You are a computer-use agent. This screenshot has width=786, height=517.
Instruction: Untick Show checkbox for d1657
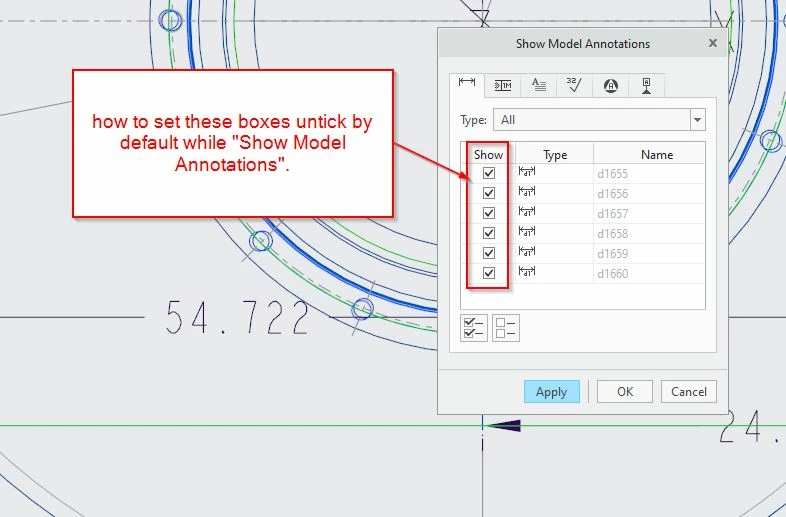click(x=489, y=213)
